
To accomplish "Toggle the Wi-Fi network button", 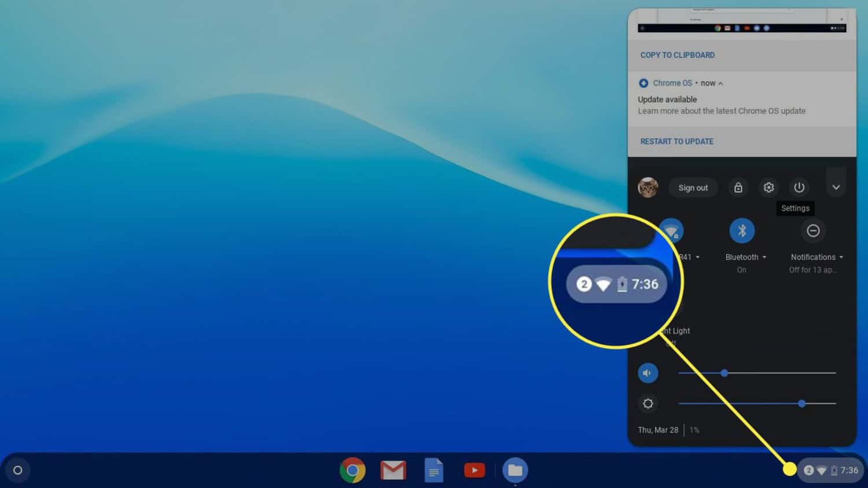I will (671, 231).
